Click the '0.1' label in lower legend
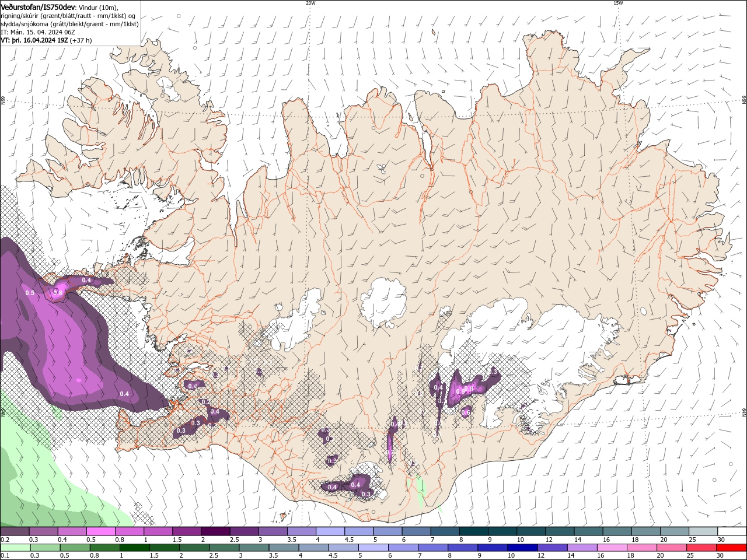 [4, 556]
